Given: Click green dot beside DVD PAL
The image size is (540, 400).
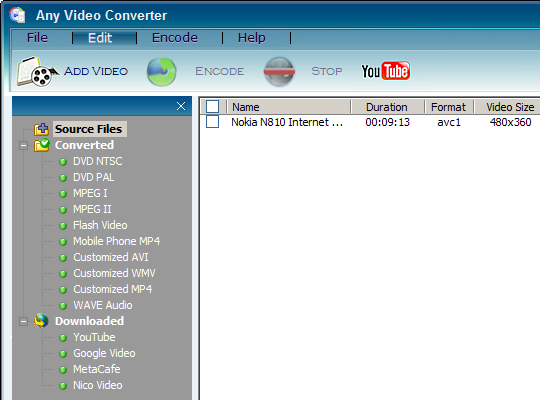Looking at the screenshot, I should pos(63,178).
